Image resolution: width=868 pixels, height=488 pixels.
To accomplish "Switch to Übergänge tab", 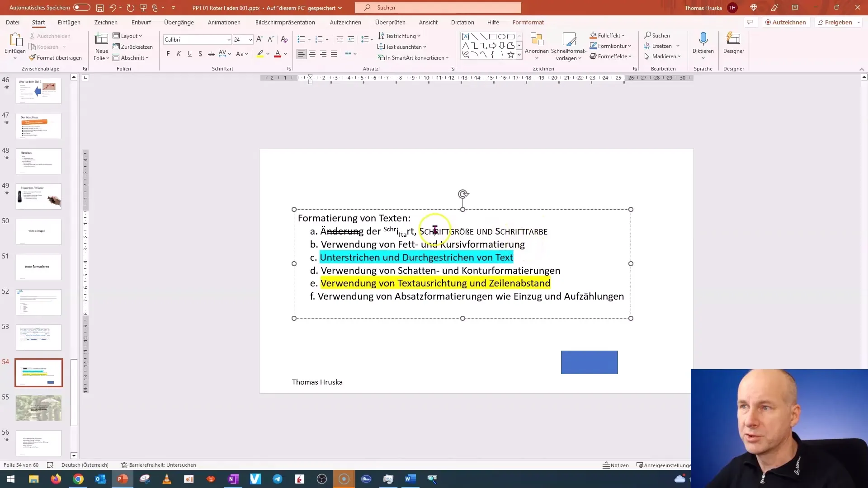I will [x=179, y=22].
